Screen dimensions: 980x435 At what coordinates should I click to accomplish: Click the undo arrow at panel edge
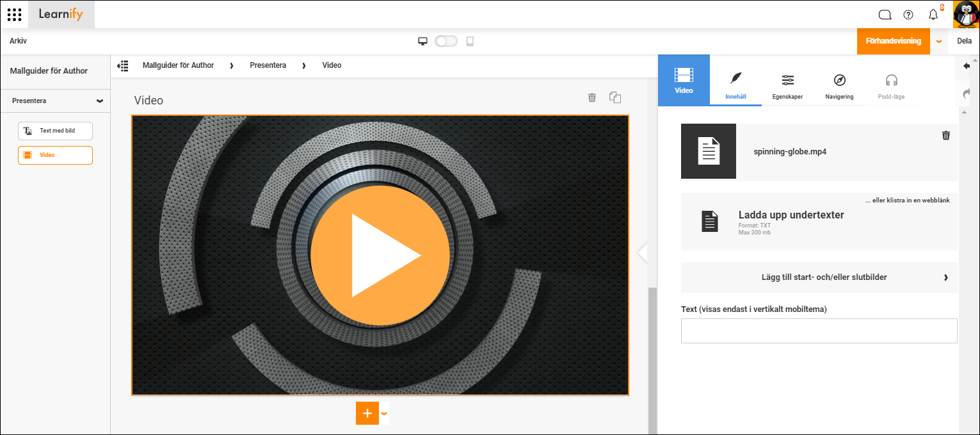pos(967,66)
